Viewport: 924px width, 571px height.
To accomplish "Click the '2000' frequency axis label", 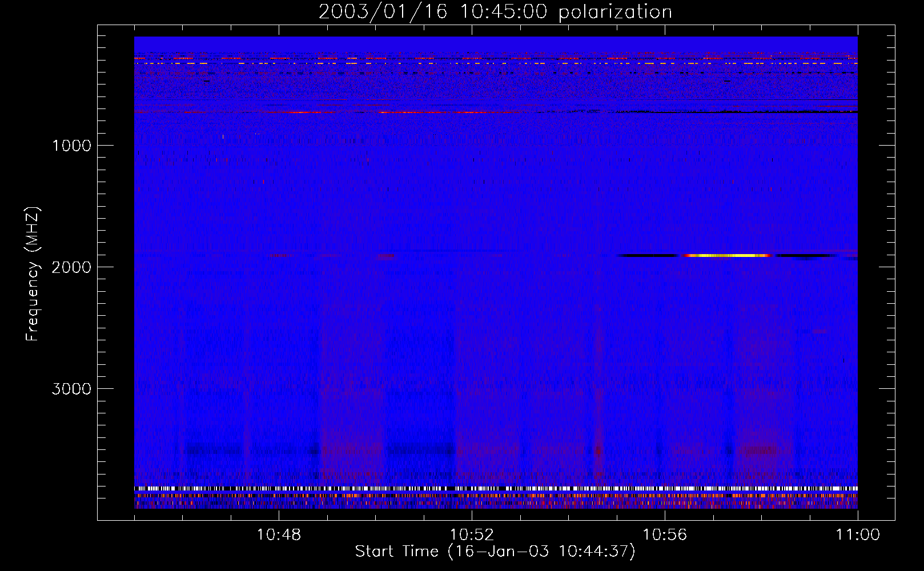I will click(71, 267).
